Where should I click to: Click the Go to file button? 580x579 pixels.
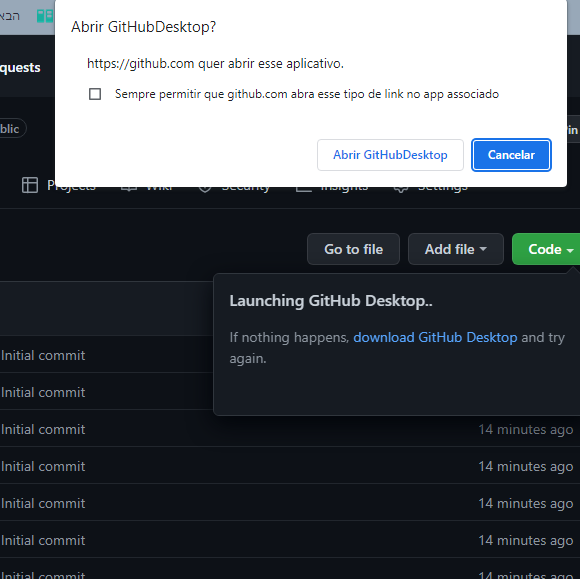(353, 249)
